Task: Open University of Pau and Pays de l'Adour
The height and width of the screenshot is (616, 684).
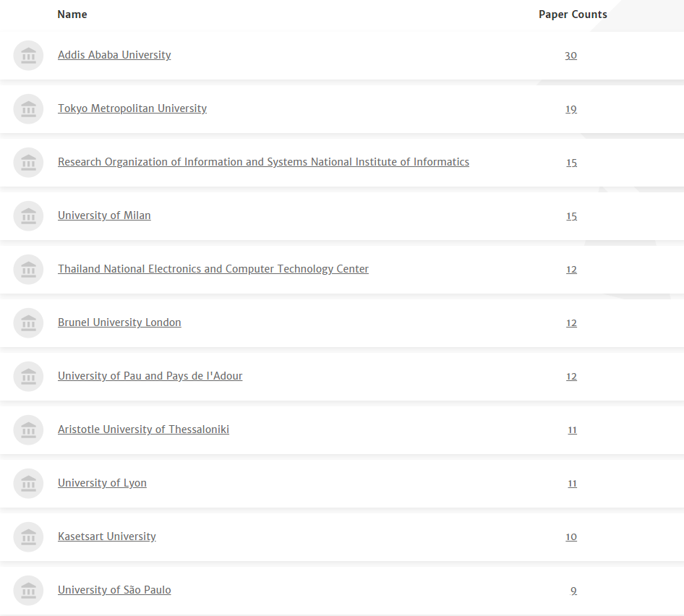Action: 150,376
